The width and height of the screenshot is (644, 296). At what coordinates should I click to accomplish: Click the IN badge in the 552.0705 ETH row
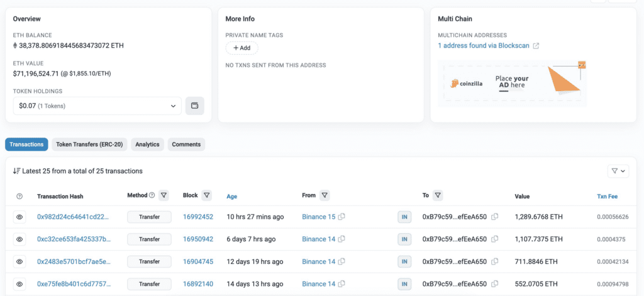click(404, 283)
